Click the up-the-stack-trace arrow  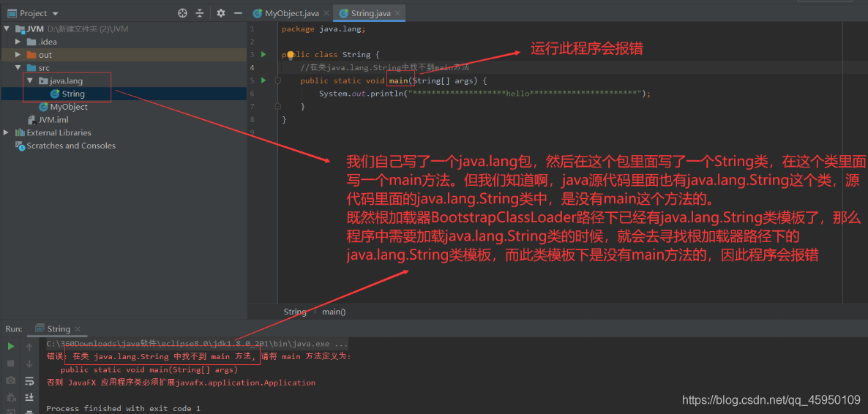pos(29,347)
